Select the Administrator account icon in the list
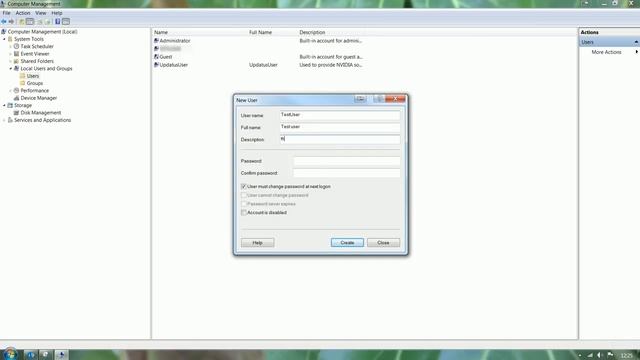The height and width of the screenshot is (360, 640). click(x=156, y=40)
